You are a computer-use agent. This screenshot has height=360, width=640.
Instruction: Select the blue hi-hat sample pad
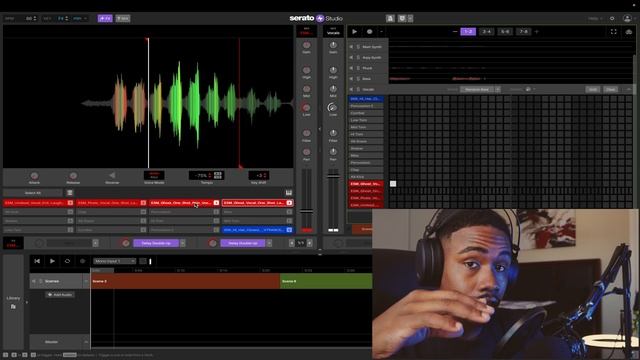[257, 230]
